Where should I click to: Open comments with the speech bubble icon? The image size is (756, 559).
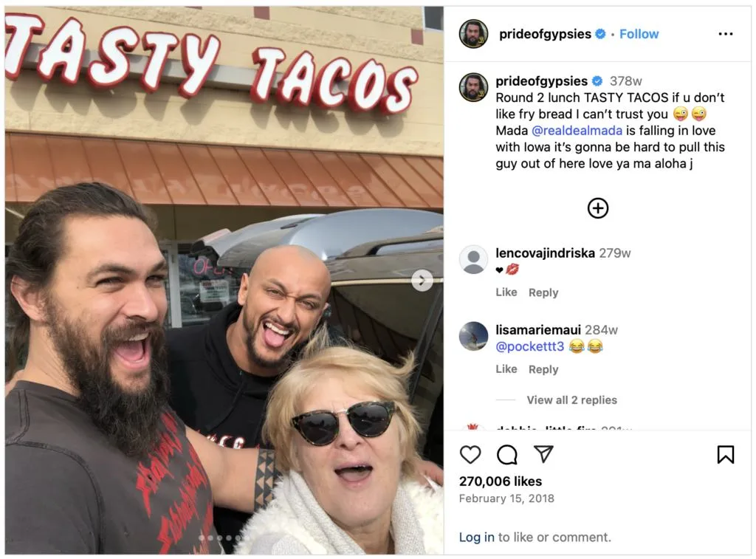pos(506,454)
